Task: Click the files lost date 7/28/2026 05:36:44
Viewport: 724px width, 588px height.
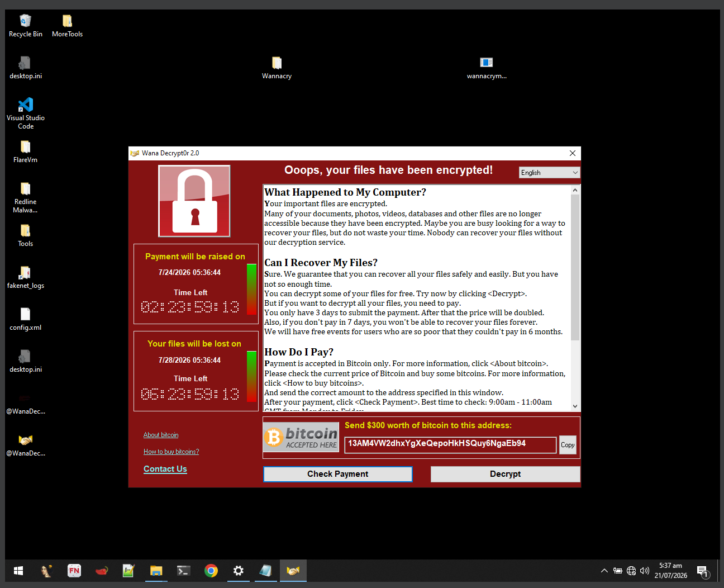Action: click(189, 361)
